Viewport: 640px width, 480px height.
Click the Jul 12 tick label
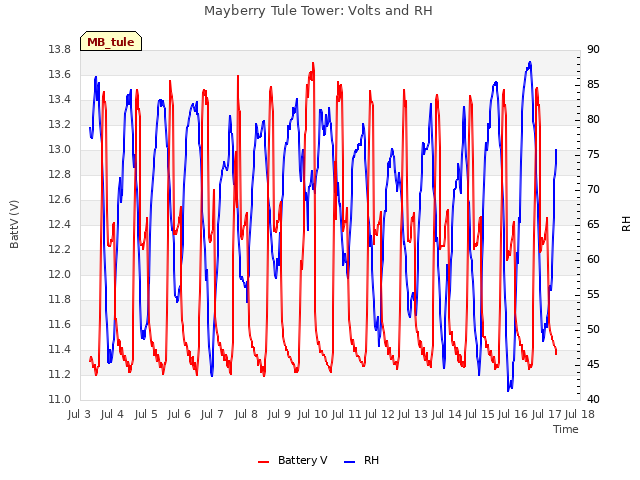click(379, 414)
